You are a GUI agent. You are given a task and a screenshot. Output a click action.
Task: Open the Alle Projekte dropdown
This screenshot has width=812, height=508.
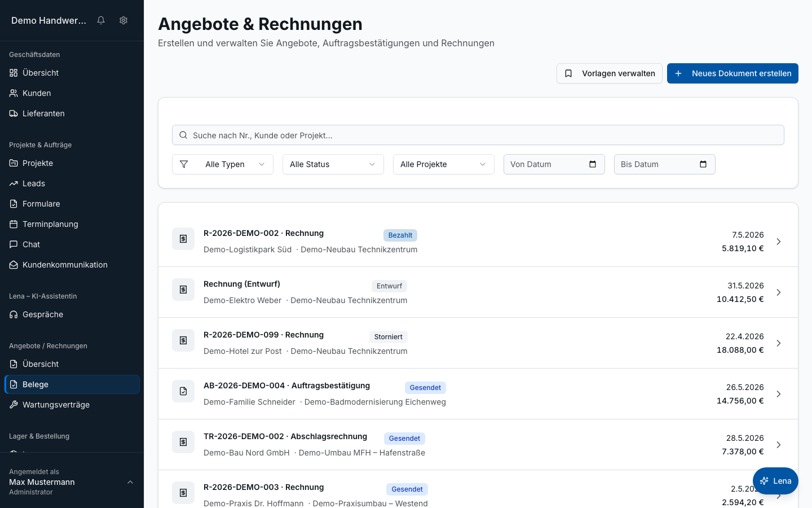click(444, 164)
